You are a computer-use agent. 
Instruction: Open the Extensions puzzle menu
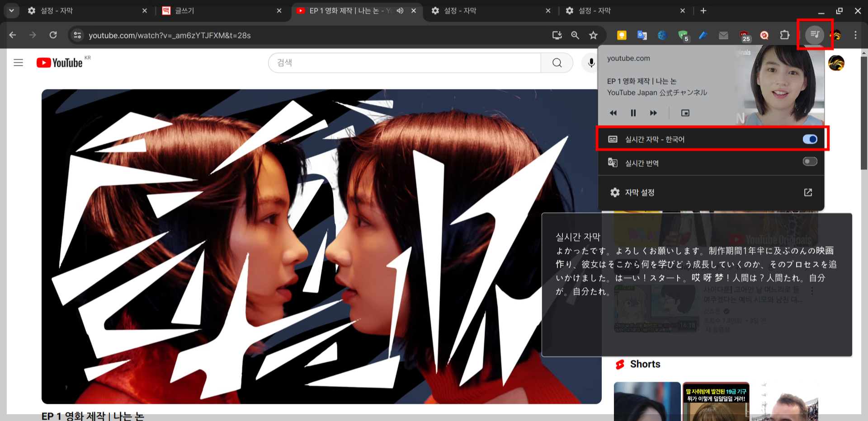point(785,35)
